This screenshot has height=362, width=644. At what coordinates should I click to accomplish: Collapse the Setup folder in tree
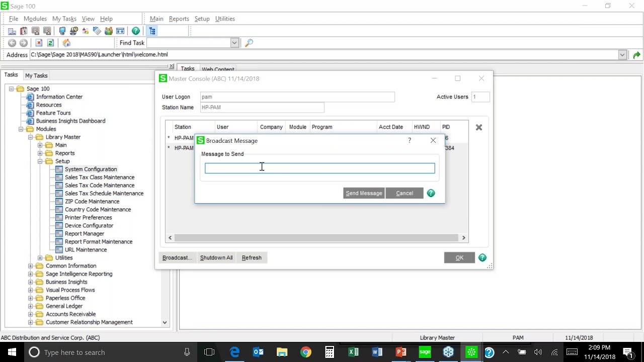(x=40, y=161)
